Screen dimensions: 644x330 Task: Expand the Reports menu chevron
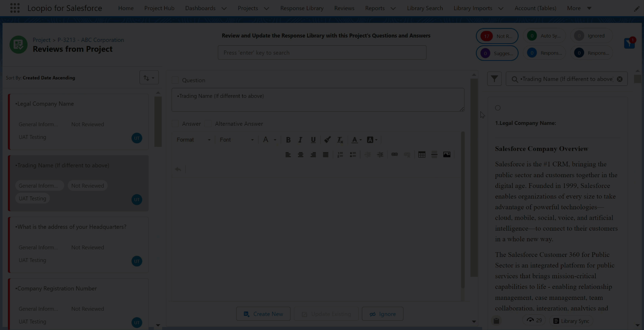[x=393, y=8]
